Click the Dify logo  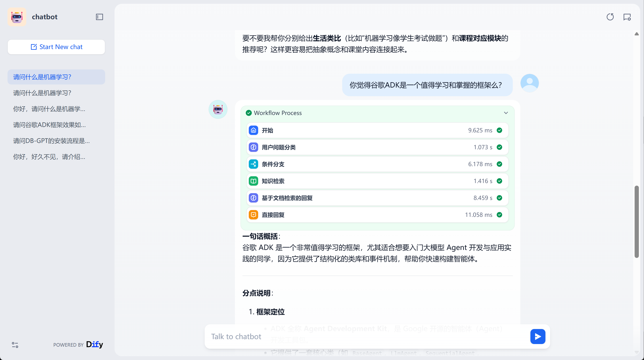pyautogui.click(x=95, y=345)
